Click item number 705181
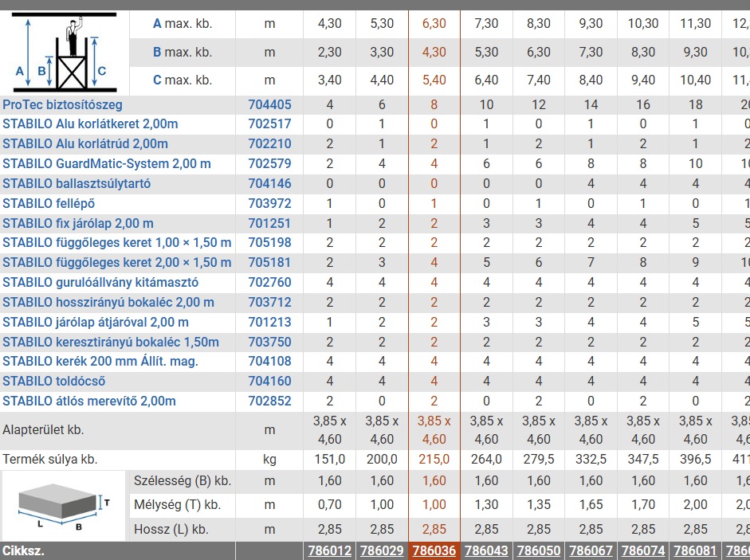The width and height of the screenshot is (750, 560). tap(269, 263)
